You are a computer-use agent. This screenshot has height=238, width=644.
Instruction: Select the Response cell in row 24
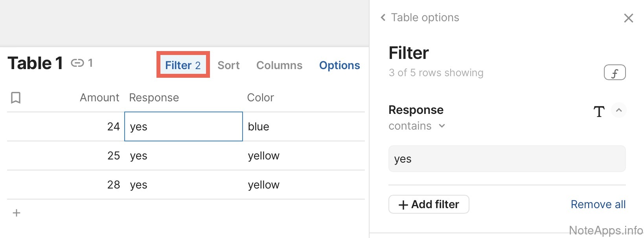(x=183, y=126)
